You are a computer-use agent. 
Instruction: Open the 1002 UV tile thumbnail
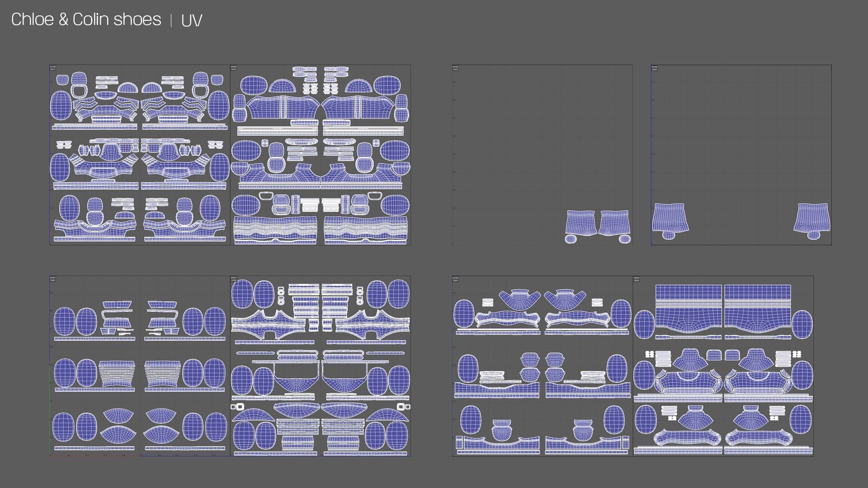click(321, 366)
